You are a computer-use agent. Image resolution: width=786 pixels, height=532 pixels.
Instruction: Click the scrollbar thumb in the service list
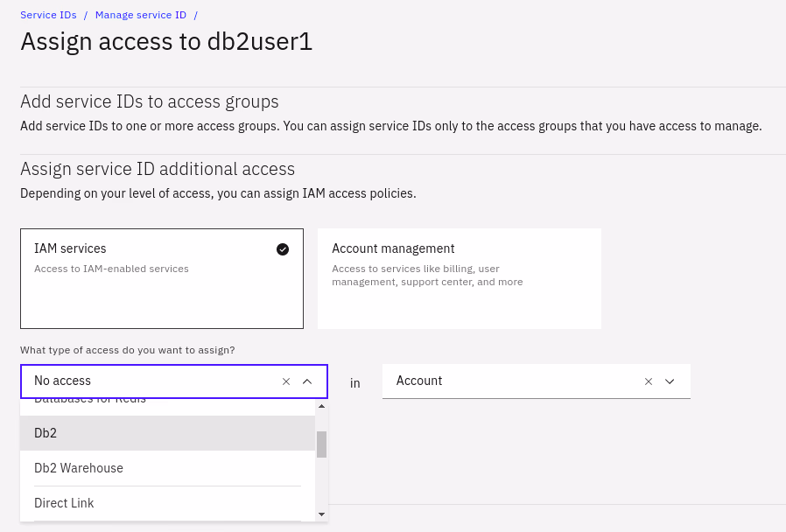tap(321, 444)
